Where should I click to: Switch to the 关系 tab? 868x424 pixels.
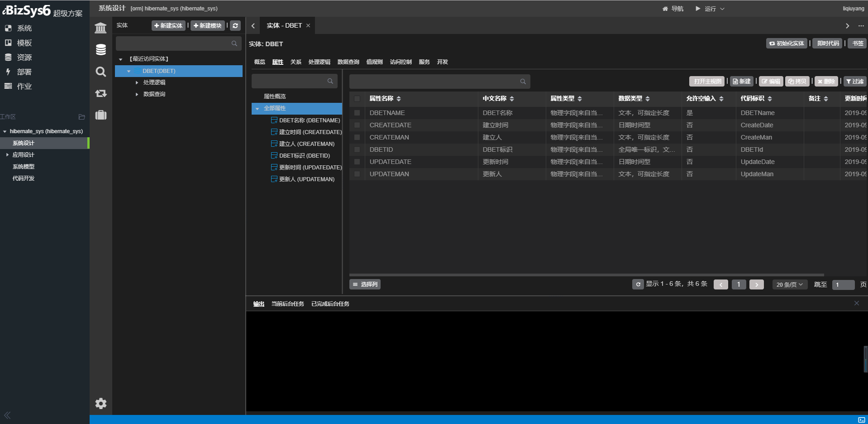(296, 62)
